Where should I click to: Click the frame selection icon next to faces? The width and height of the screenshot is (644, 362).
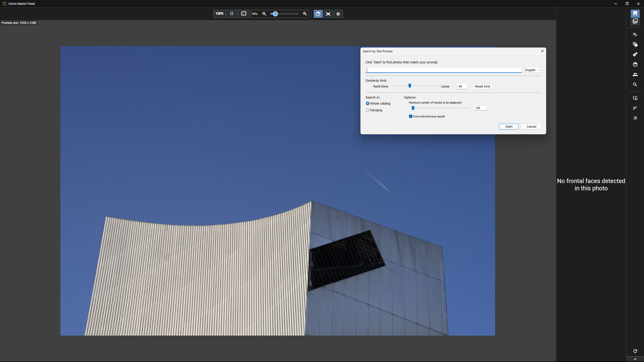click(x=328, y=14)
